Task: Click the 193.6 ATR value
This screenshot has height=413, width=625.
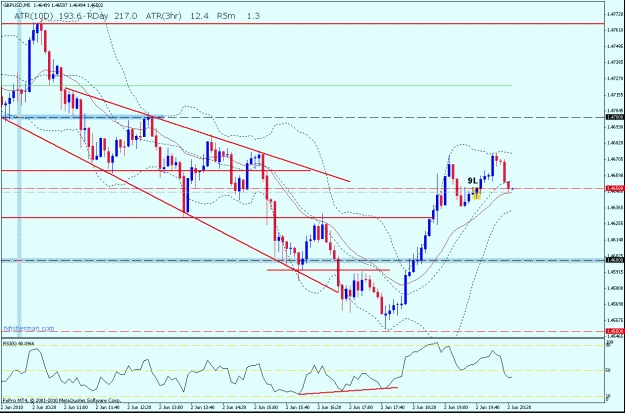Action: 71,16
